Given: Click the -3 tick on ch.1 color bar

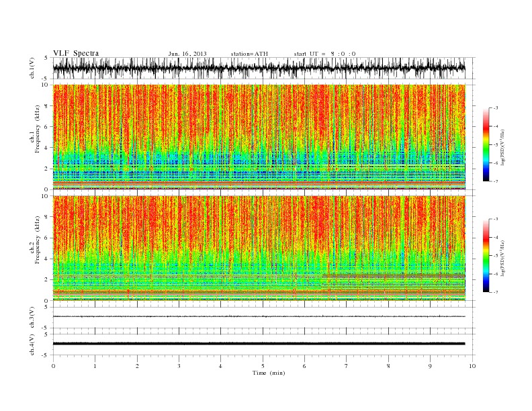Looking at the screenshot, I should [x=495, y=108].
